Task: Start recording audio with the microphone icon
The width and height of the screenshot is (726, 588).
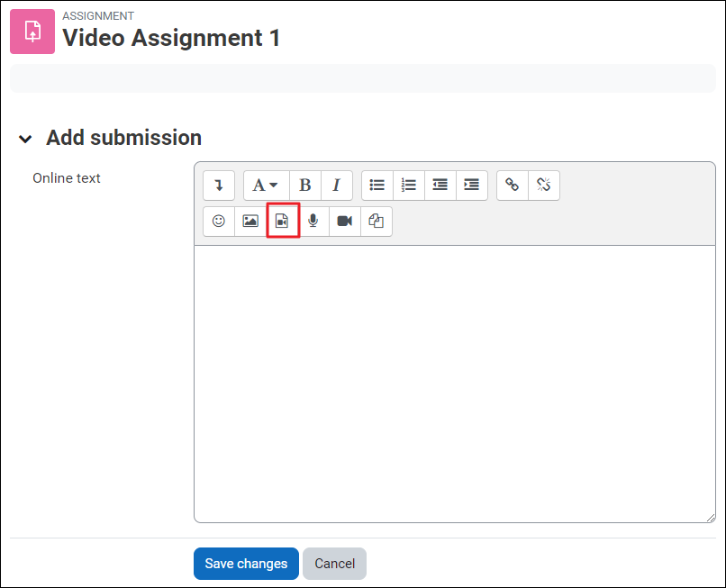Action: coord(313,221)
